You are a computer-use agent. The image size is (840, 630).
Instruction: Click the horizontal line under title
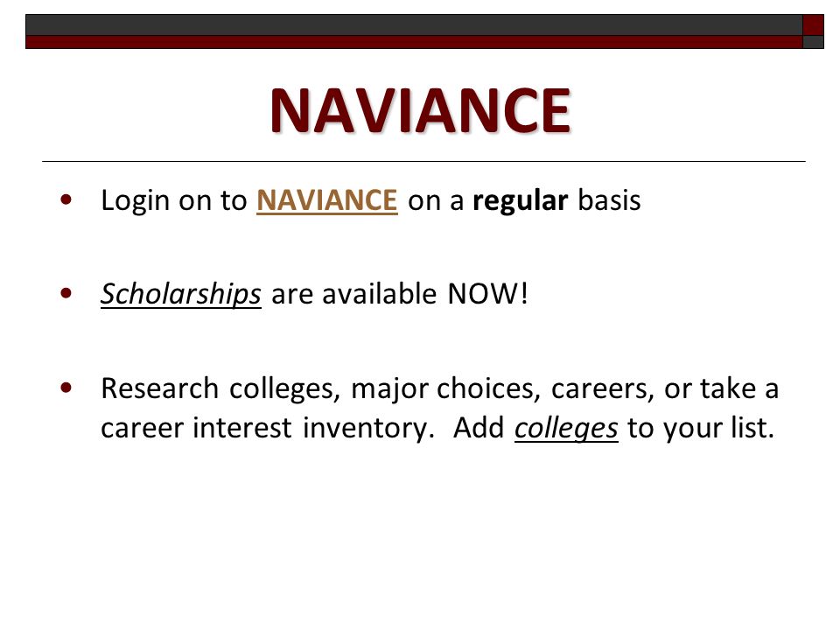point(423,161)
